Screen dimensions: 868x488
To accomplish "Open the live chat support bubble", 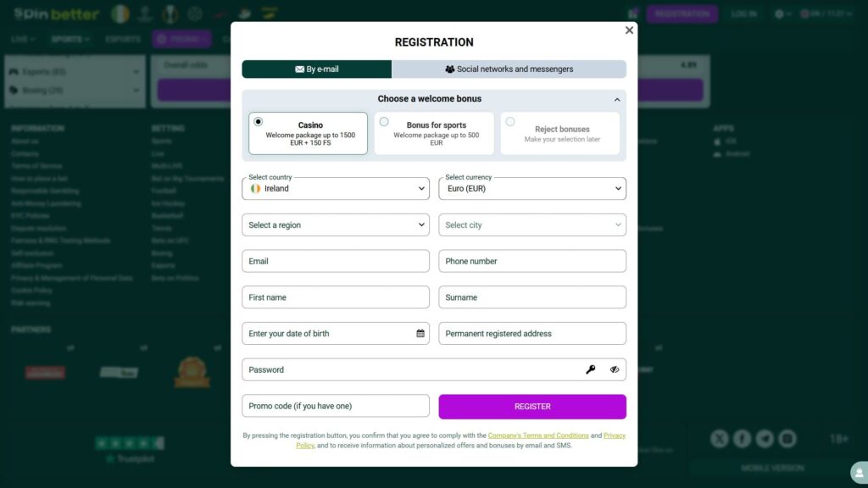I will tap(856, 472).
